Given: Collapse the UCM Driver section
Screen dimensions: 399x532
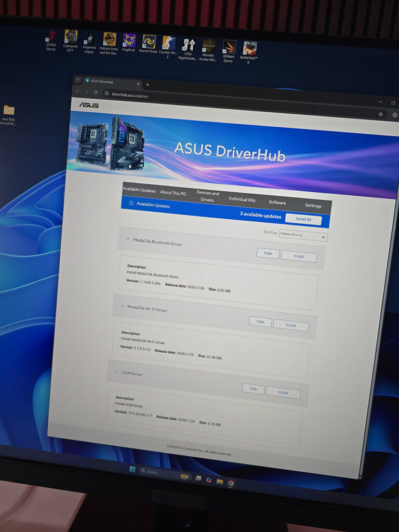Looking at the screenshot, I should 116,371.
